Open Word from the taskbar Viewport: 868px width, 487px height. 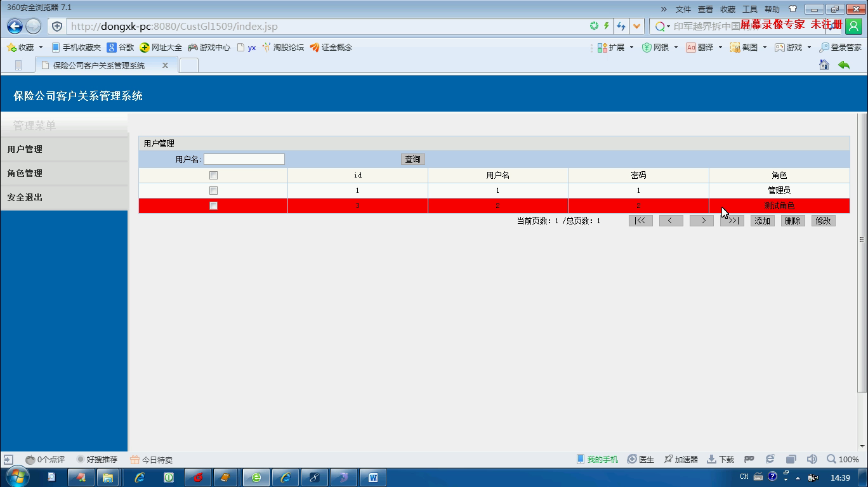coord(372,477)
